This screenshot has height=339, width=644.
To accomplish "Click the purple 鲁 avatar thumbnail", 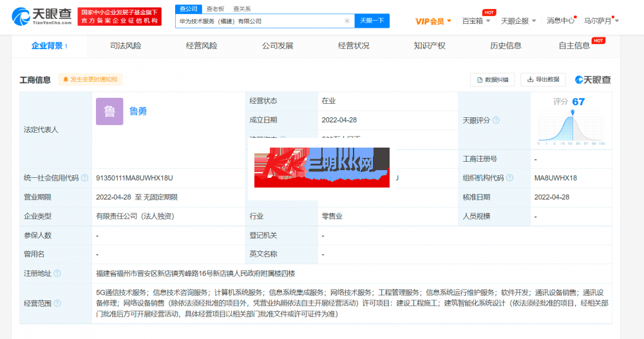I will pos(109,111).
